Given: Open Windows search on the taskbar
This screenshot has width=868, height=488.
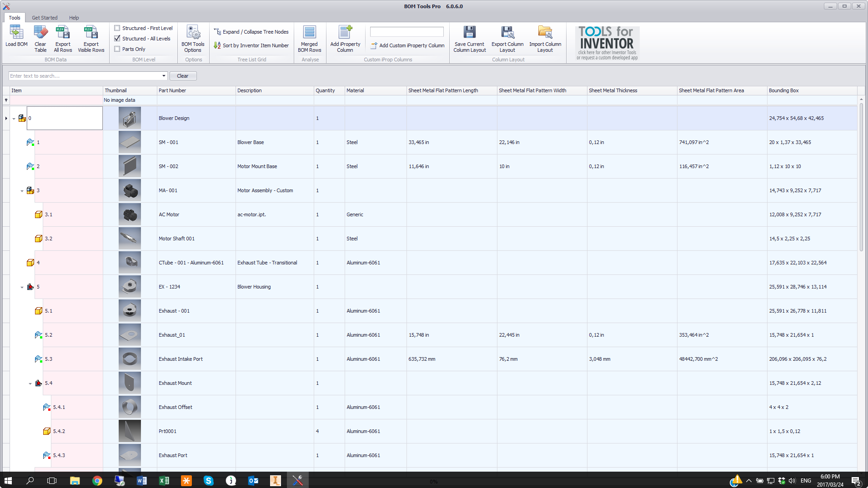Looking at the screenshot, I should coord(30,481).
